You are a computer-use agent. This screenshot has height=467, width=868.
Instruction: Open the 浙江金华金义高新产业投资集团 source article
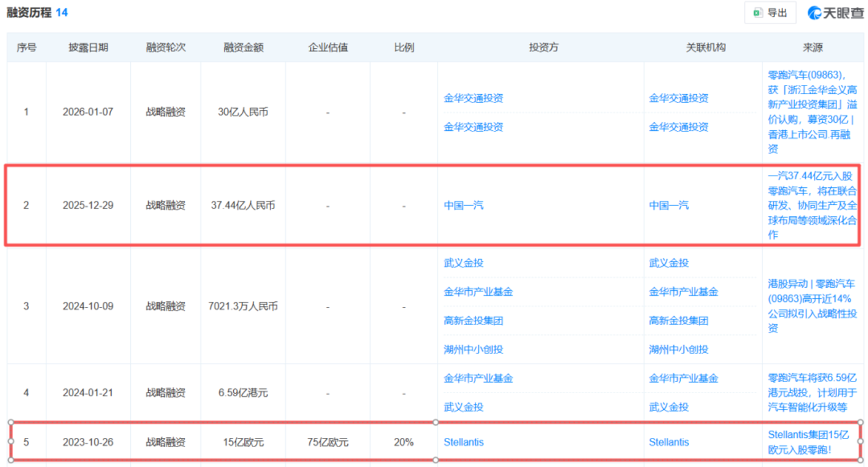click(812, 112)
